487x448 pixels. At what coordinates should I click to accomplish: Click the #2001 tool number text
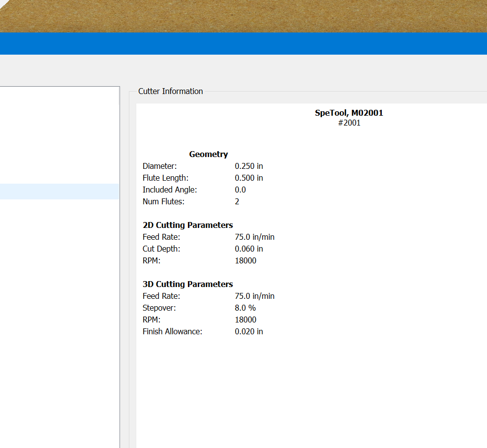tap(349, 123)
